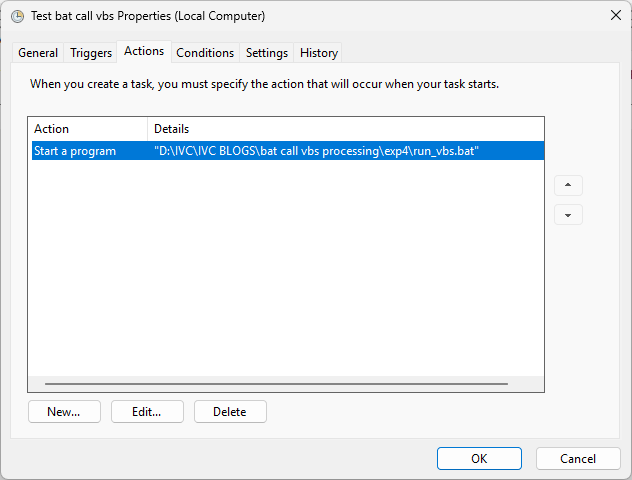Confirm changes with the OK button
The width and height of the screenshot is (632, 480).
[x=479, y=458]
